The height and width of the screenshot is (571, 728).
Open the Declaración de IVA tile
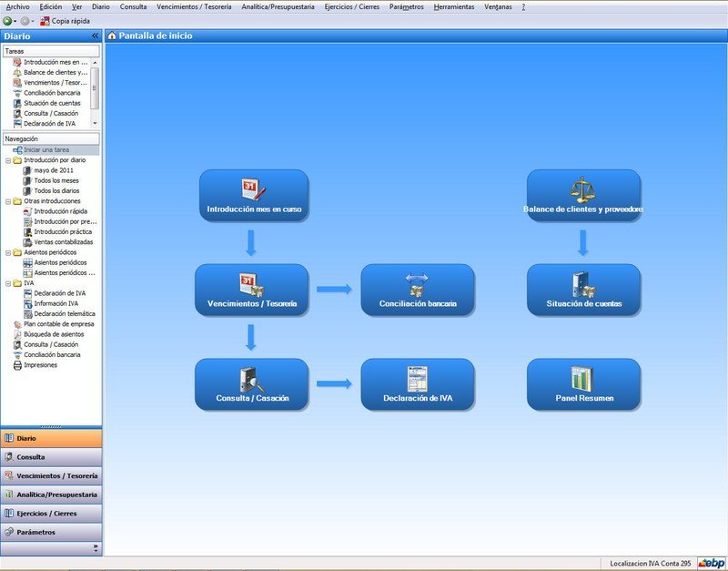pos(418,384)
